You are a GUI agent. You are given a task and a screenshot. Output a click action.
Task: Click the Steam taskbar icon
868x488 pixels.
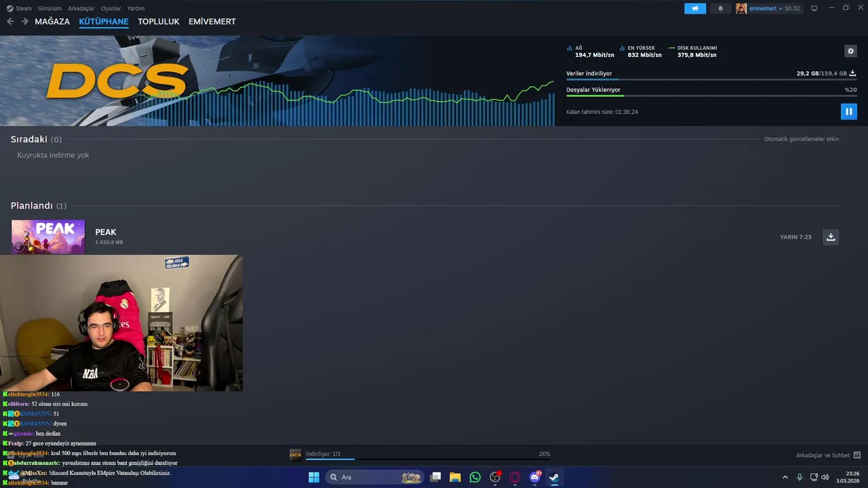[x=554, y=477]
